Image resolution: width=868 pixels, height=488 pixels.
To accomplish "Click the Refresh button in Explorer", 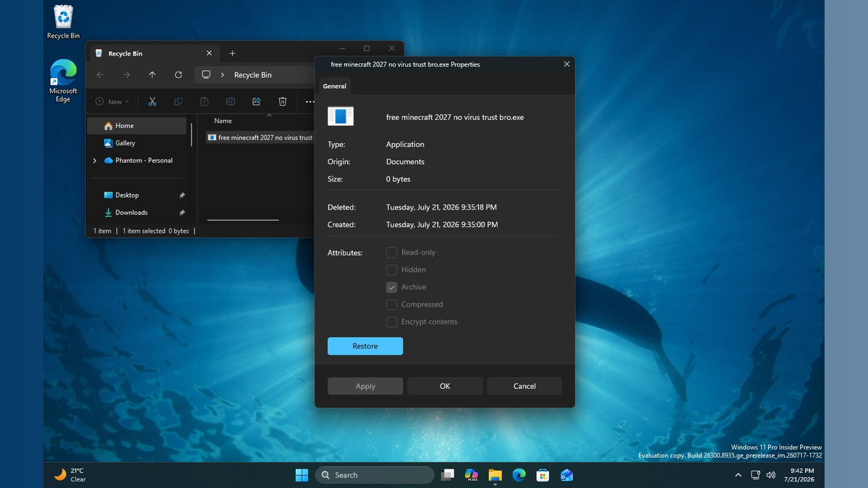I will (x=178, y=74).
